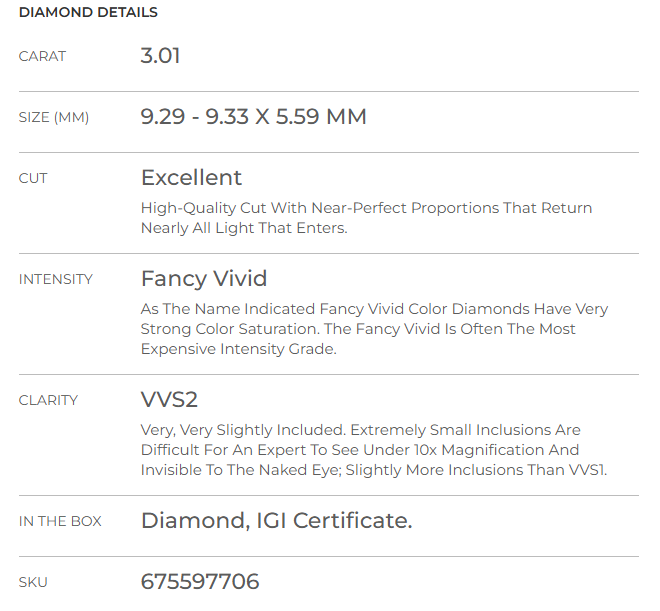Select the SKU number 675597706
Screen dimensions: 660x611
coord(200,581)
